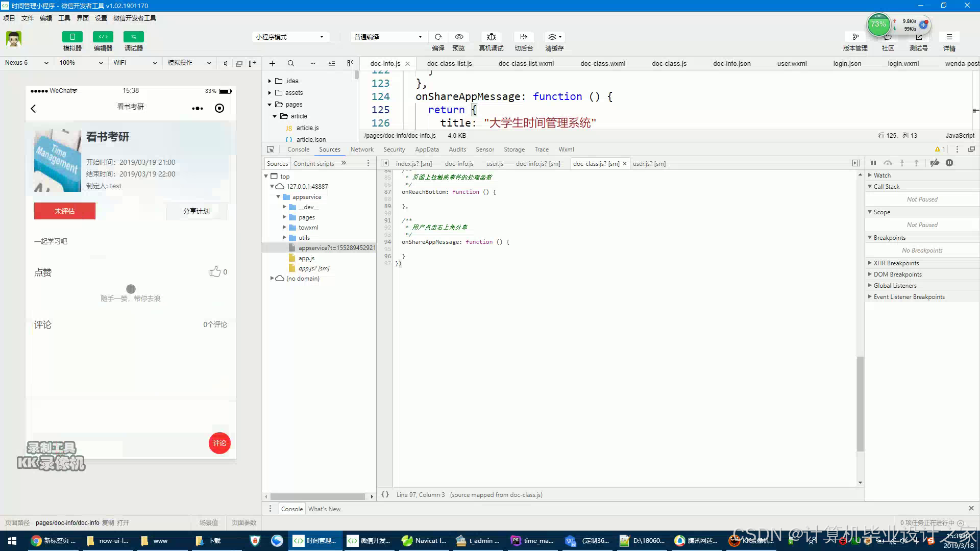The height and width of the screenshot is (551, 980).
Task: Pause script execution in debugger
Action: coord(873,163)
